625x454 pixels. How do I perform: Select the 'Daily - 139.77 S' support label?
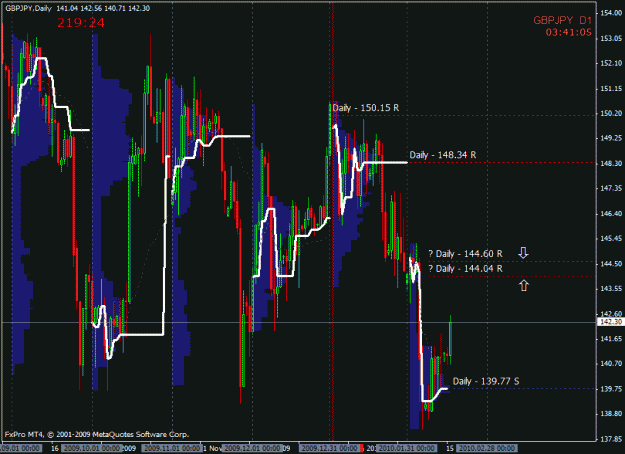pyautogui.click(x=486, y=381)
